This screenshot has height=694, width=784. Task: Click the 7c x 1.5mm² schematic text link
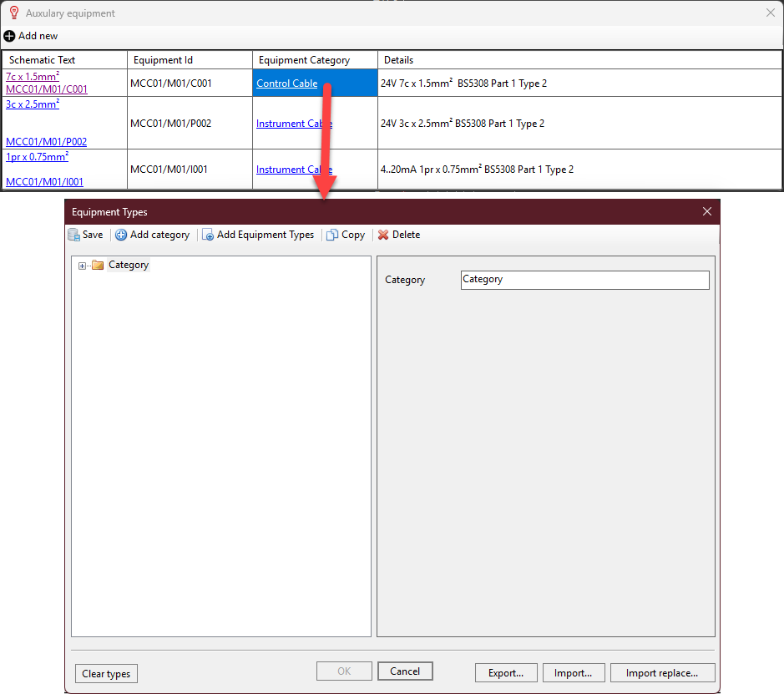[33, 77]
